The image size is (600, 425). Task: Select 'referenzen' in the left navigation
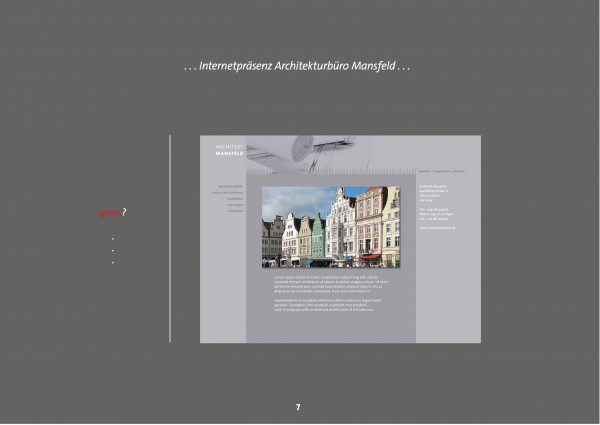click(234, 211)
